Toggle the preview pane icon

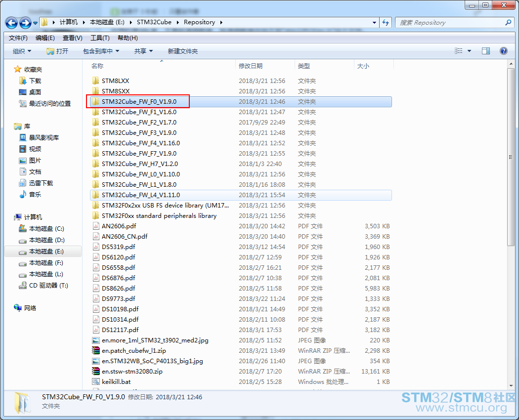point(486,51)
